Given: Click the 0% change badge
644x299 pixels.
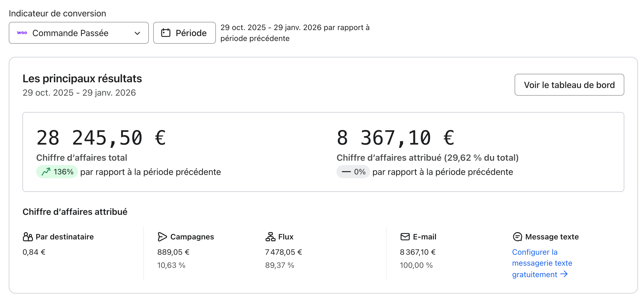Looking at the screenshot, I should pos(353,172).
